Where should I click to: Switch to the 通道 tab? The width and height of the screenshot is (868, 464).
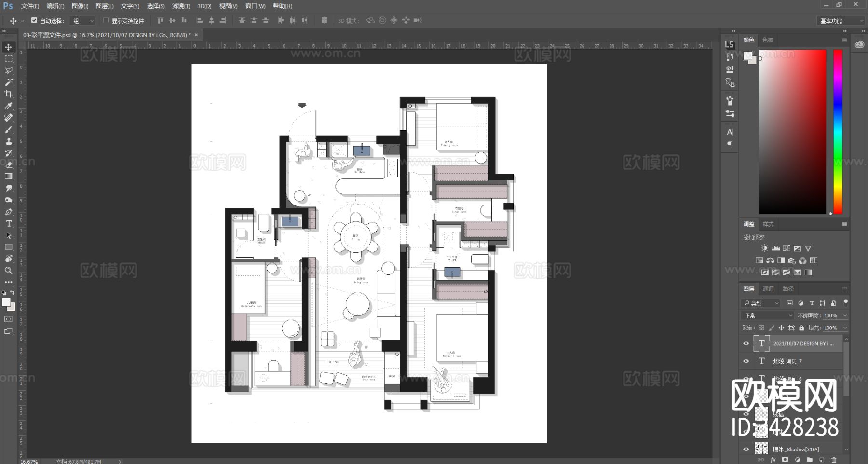pyautogui.click(x=768, y=289)
